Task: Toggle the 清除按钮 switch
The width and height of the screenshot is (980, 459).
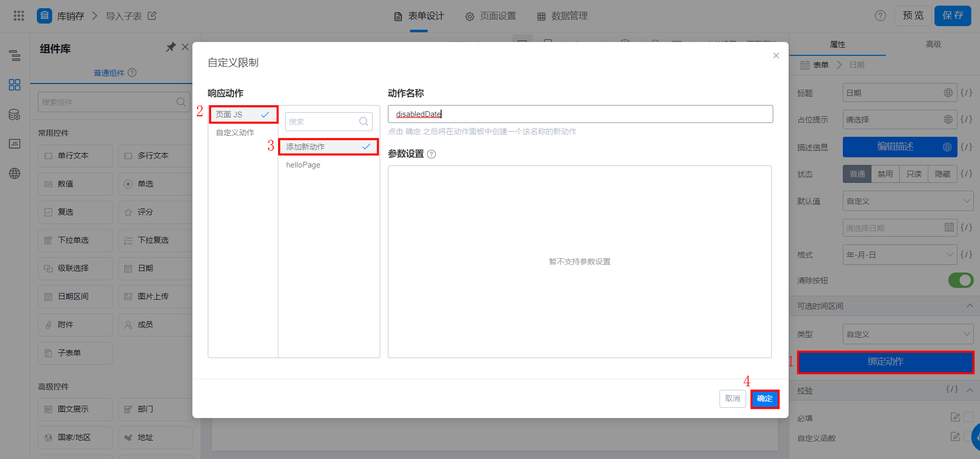Action: coord(961,280)
